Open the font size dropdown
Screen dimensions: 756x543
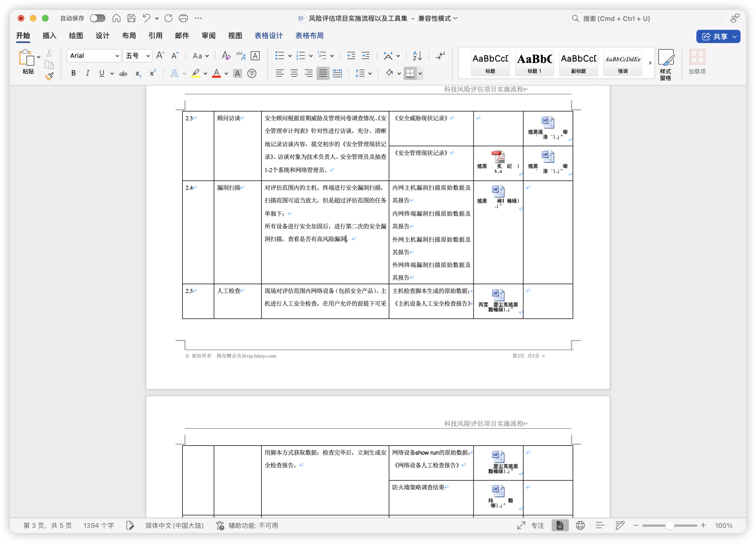[148, 56]
